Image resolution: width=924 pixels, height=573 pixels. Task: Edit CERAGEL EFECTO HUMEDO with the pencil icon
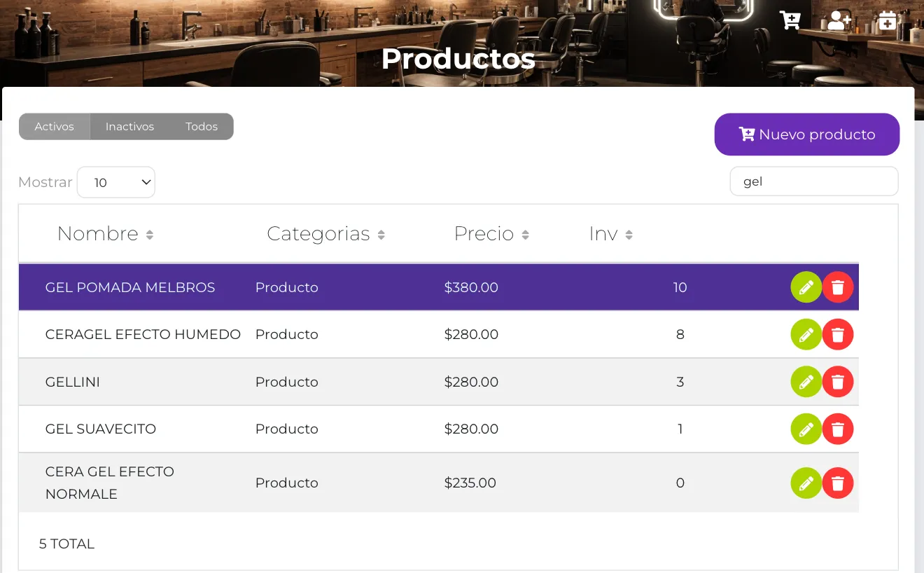pos(806,334)
